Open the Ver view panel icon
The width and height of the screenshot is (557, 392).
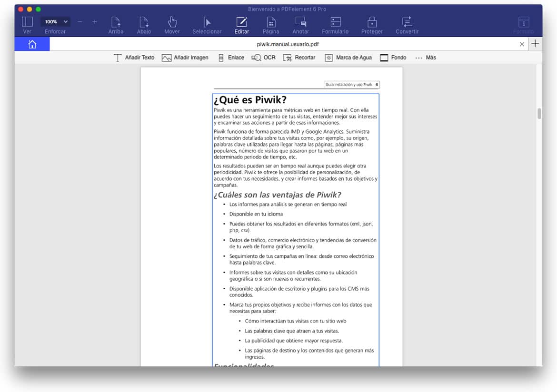[27, 22]
